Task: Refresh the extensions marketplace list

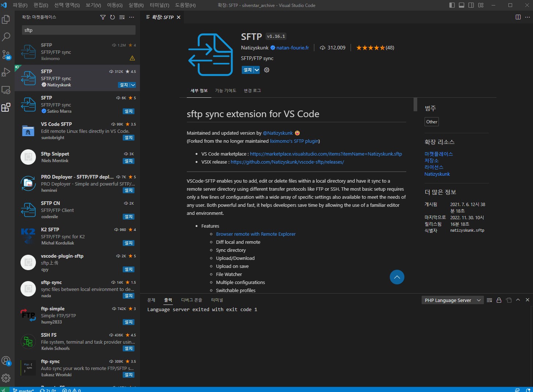Action: point(112,17)
